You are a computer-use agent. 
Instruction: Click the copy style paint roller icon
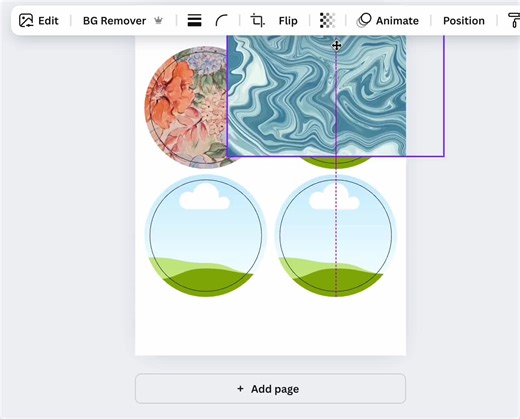click(514, 21)
